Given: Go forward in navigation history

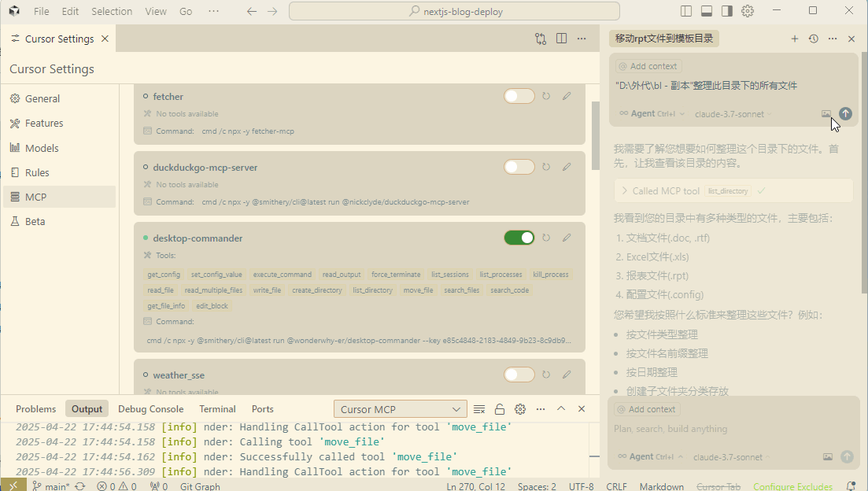Looking at the screenshot, I should coord(271,11).
